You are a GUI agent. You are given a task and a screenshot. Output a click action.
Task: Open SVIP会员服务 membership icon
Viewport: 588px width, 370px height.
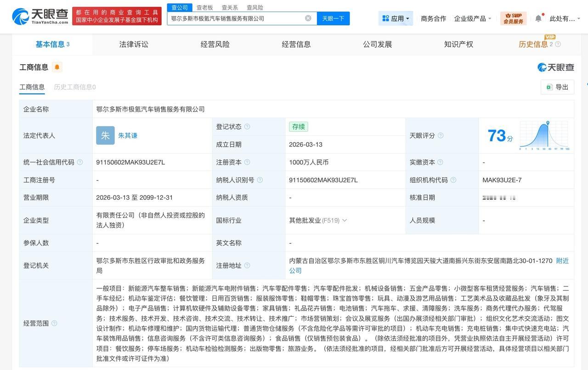pos(513,18)
